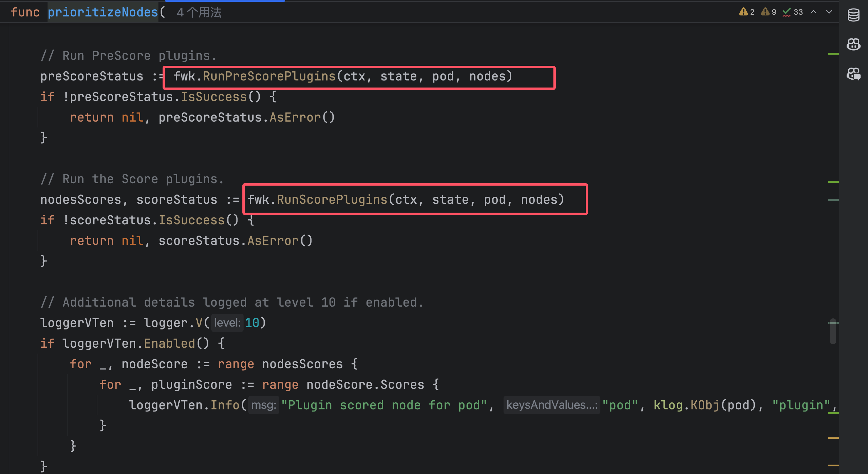
Task: Click RunScorePlugins method call
Action: pyautogui.click(x=332, y=200)
